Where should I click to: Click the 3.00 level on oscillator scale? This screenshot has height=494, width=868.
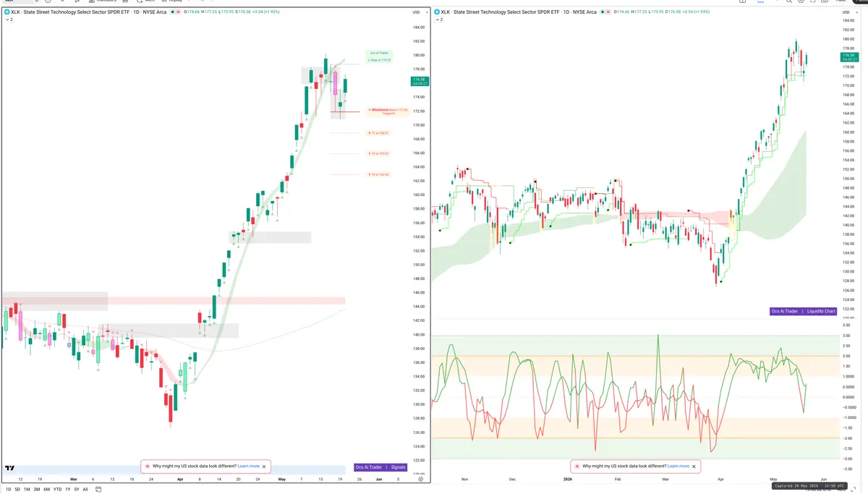click(x=846, y=336)
